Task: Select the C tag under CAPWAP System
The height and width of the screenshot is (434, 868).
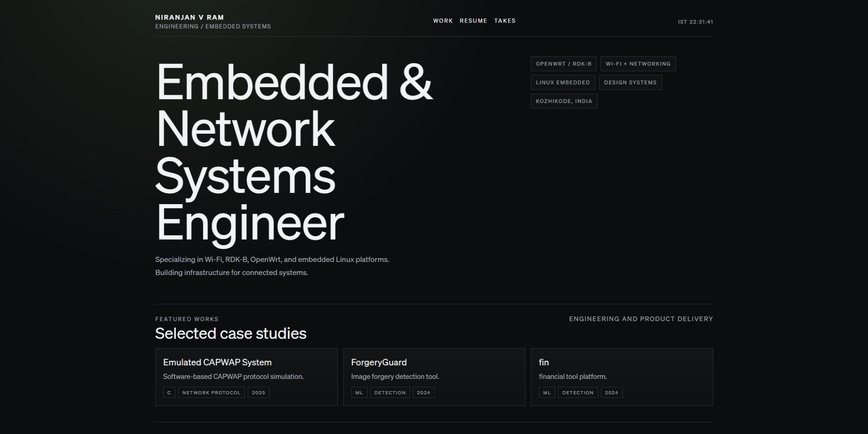Action: click(x=169, y=392)
